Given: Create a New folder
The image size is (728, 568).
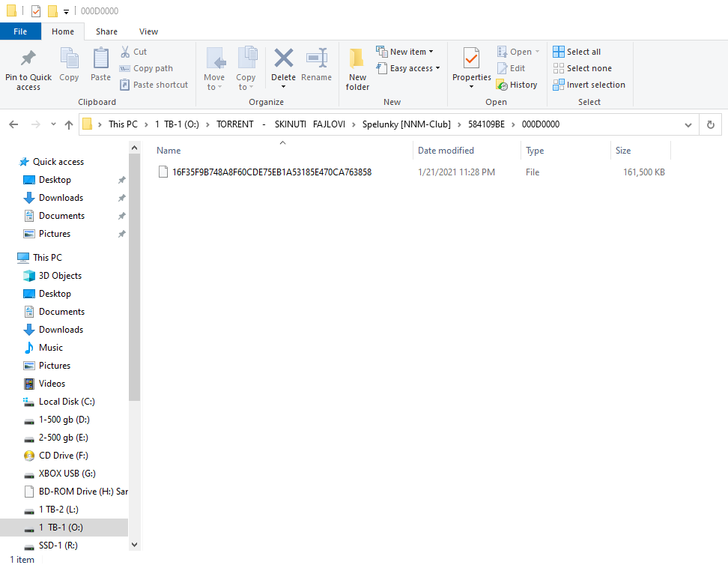Looking at the screenshot, I should [357, 69].
